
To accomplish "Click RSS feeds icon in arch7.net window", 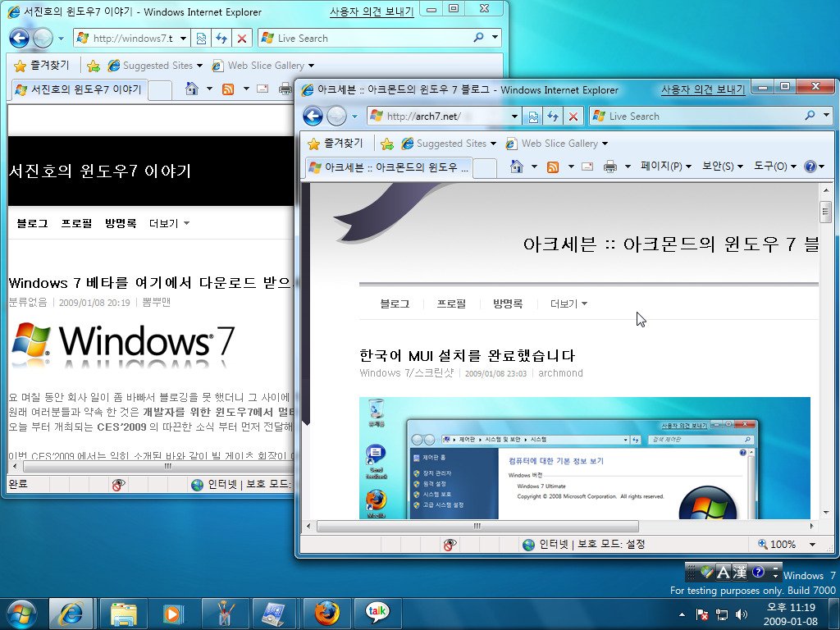I will point(552,167).
